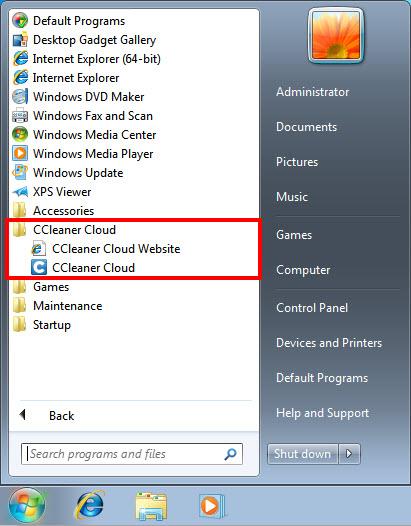Screen dimensions: 411x526
Task: Expand the Maintenance folder
Action: pyautogui.click(x=57, y=306)
